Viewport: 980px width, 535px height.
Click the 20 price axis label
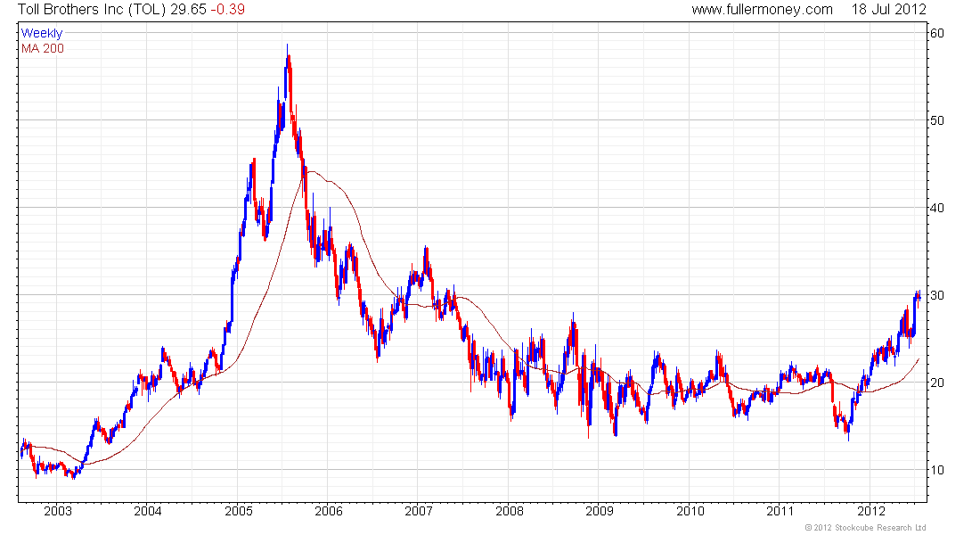tap(937, 383)
